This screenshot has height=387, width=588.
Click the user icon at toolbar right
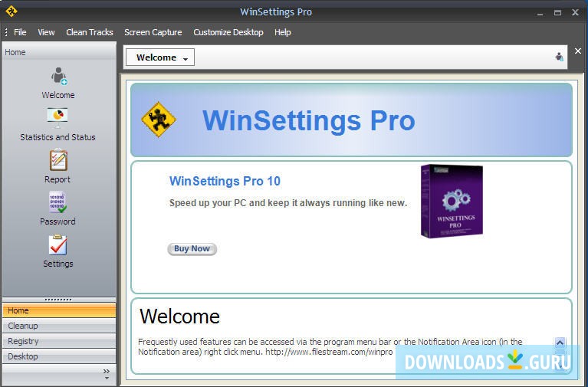point(559,57)
